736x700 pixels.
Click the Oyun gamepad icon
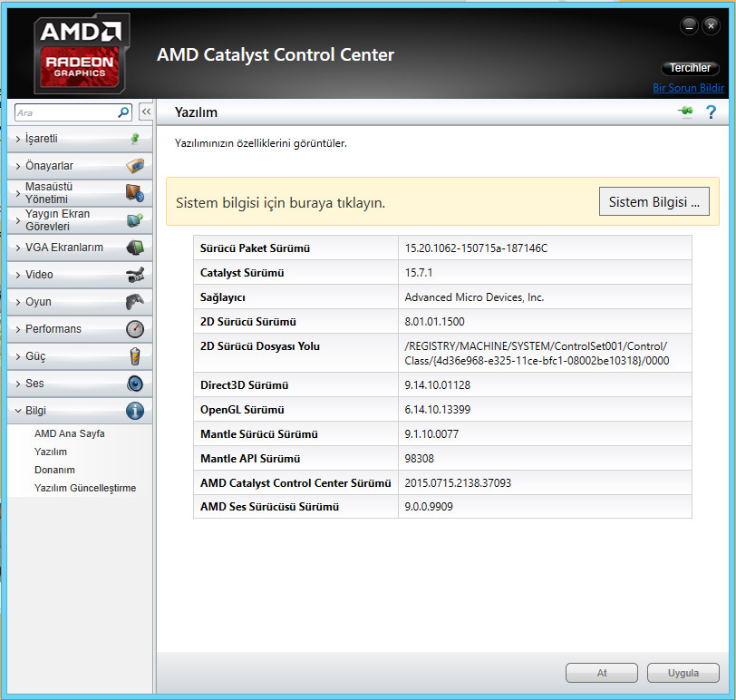click(135, 302)
